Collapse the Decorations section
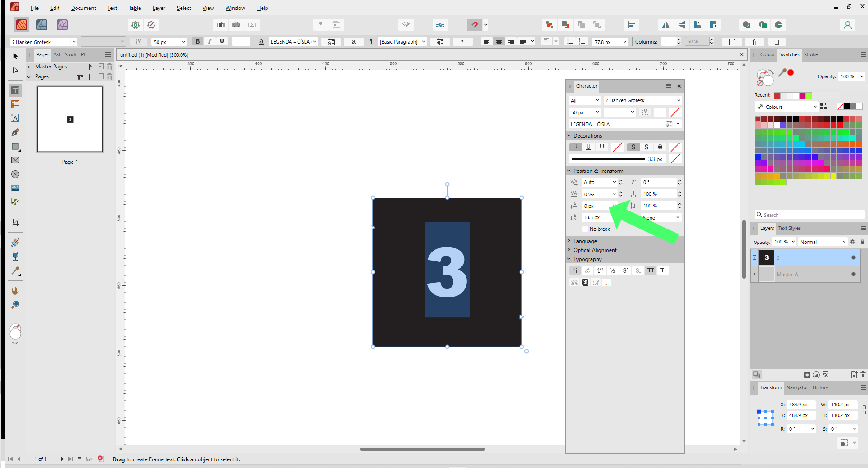This screenshot has width=868, height=468. [x=569, y=135]
